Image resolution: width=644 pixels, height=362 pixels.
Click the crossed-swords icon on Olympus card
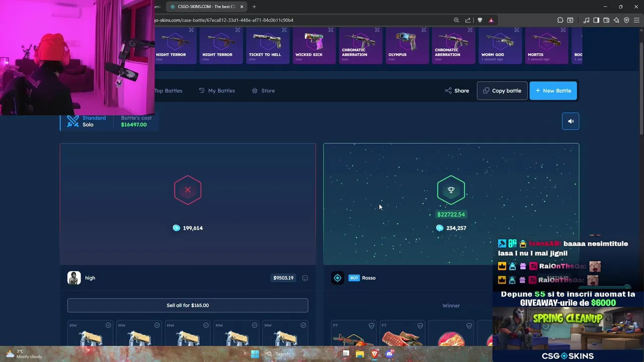tap(424, 30)
